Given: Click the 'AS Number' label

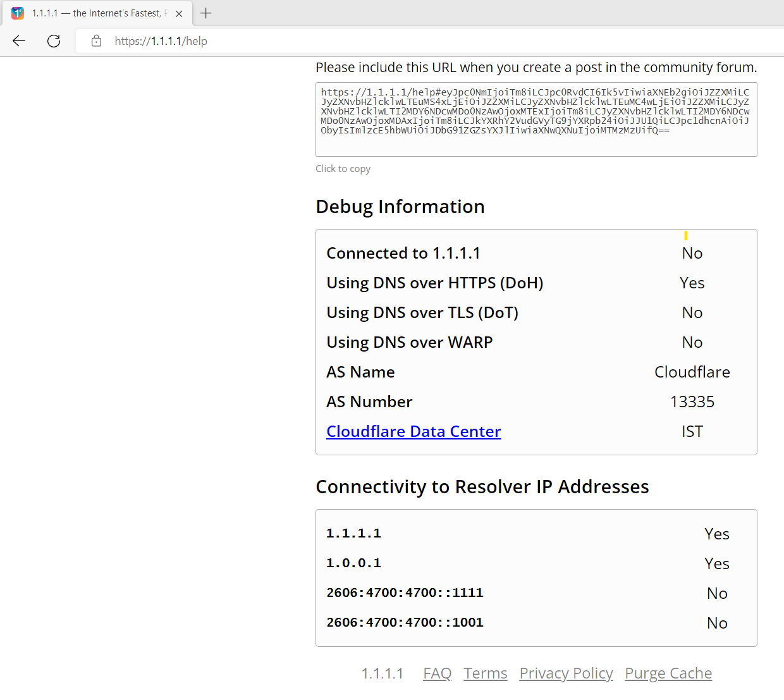Looking at the screenshot, I should 369,402.
